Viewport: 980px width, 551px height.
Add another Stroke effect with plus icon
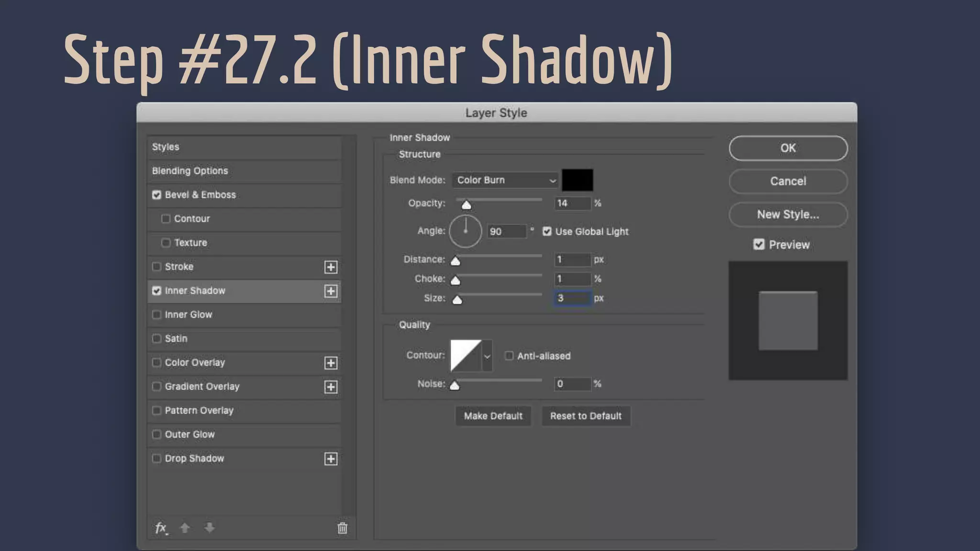(331, 267)
